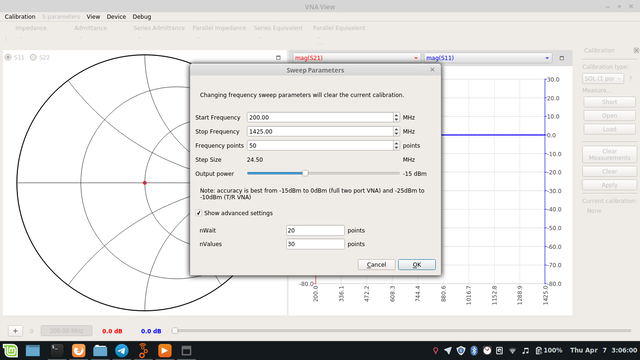The height and width of the screenshot is (360, 640).
Task: Confirm the dialog with OK
Action: tap(417, 264)
